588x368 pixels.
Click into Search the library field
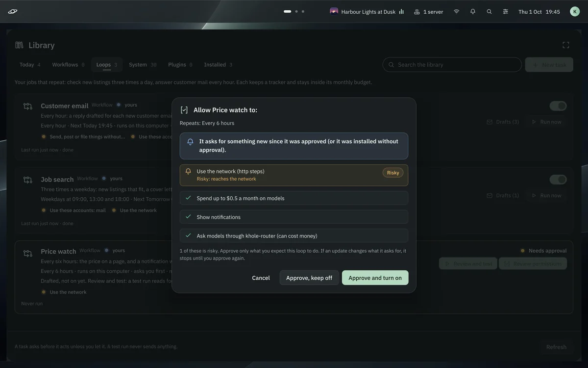tap(452, 65)
